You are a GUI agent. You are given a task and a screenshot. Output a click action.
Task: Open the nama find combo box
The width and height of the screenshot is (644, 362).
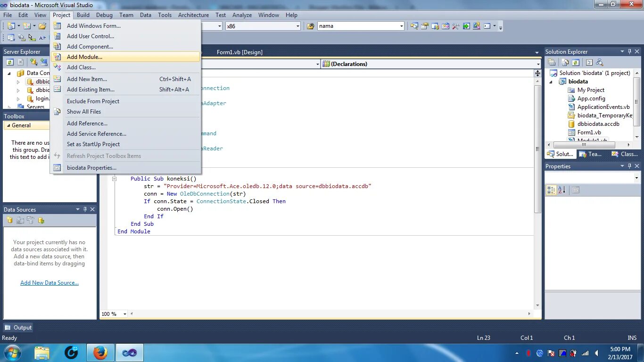tap(401, 26)
